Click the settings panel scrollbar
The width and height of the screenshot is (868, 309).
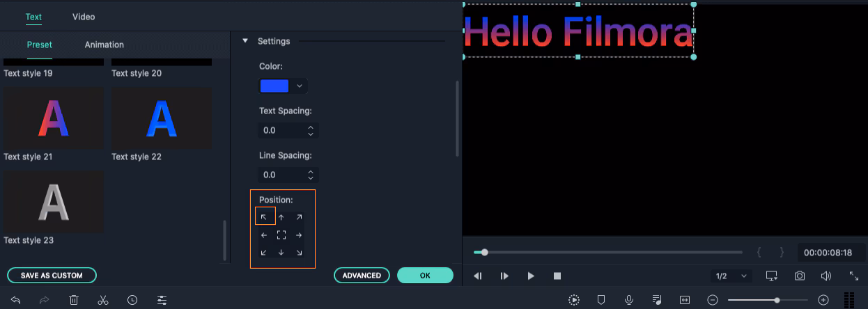coord(457,118)
